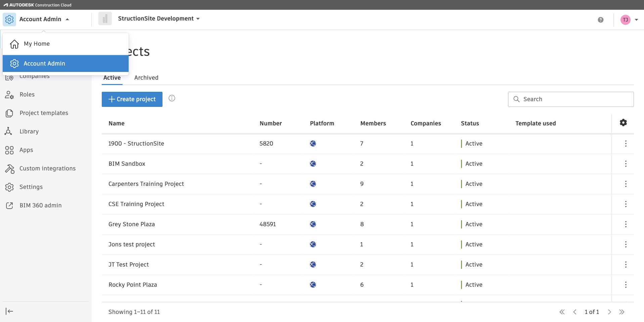Collapse the sidebar with the arrow icon
This screenshot has height=322, width=644.
pos(9,311)
